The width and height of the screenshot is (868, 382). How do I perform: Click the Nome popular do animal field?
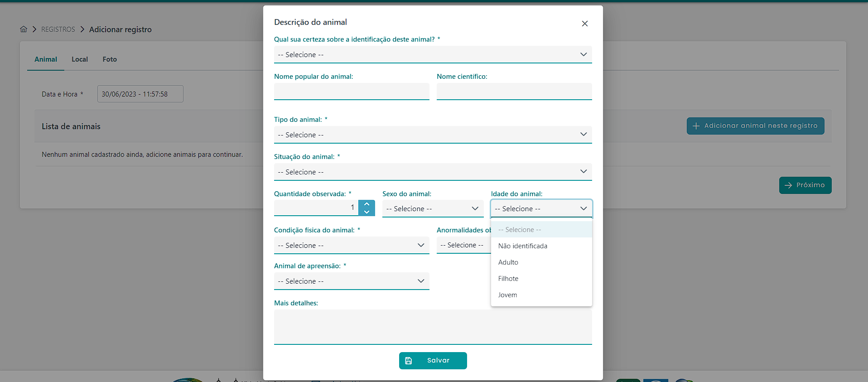coord(352,92)
